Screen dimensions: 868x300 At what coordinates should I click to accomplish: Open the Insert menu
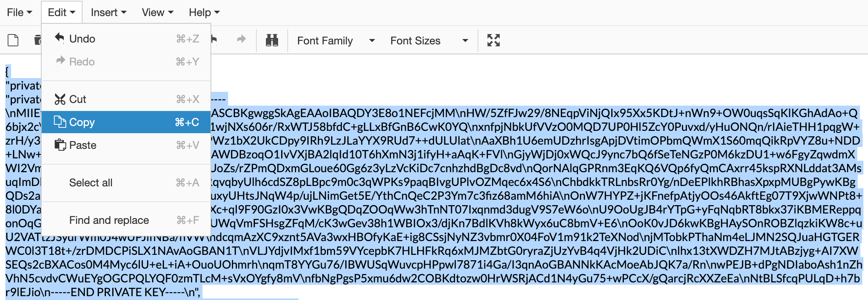(x=108, y=12)
